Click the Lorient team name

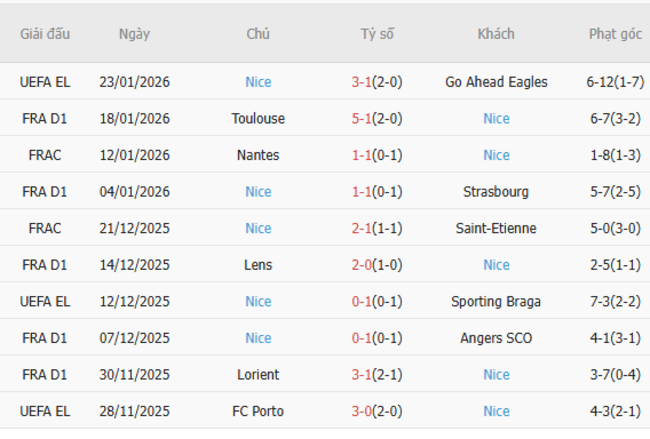pyautogui.click(x=258, y=374)
